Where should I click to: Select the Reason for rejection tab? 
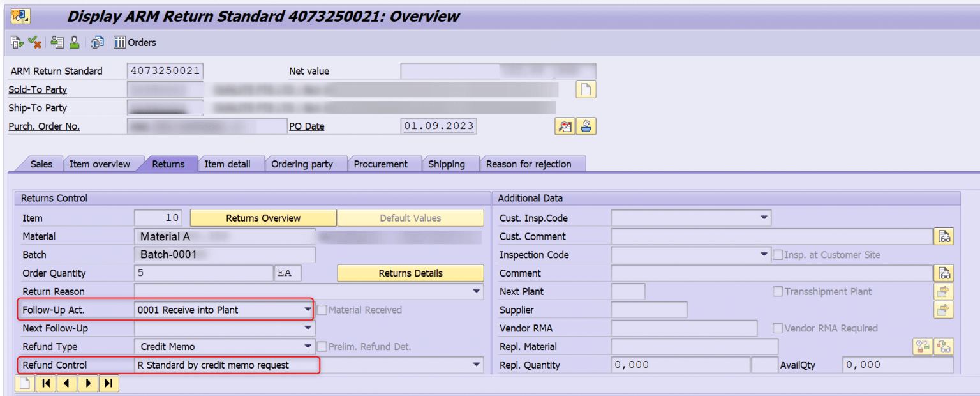(x=533, y=164)
